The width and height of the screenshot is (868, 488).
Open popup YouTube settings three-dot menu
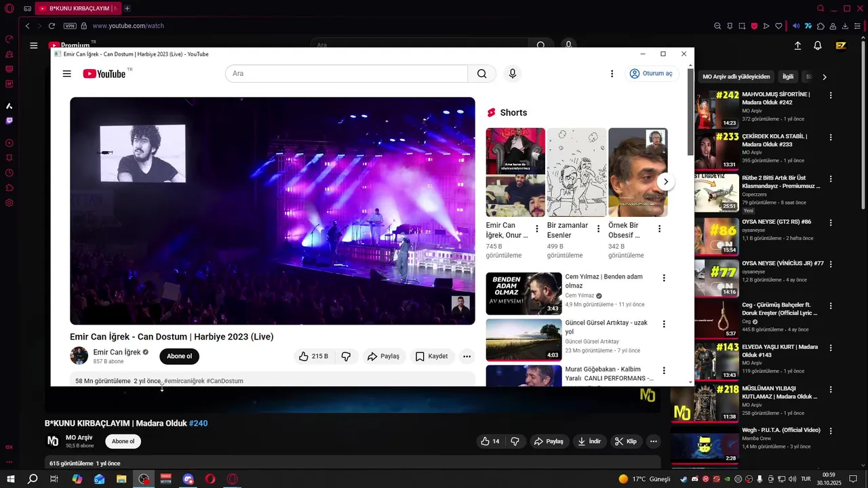[612, 74]
